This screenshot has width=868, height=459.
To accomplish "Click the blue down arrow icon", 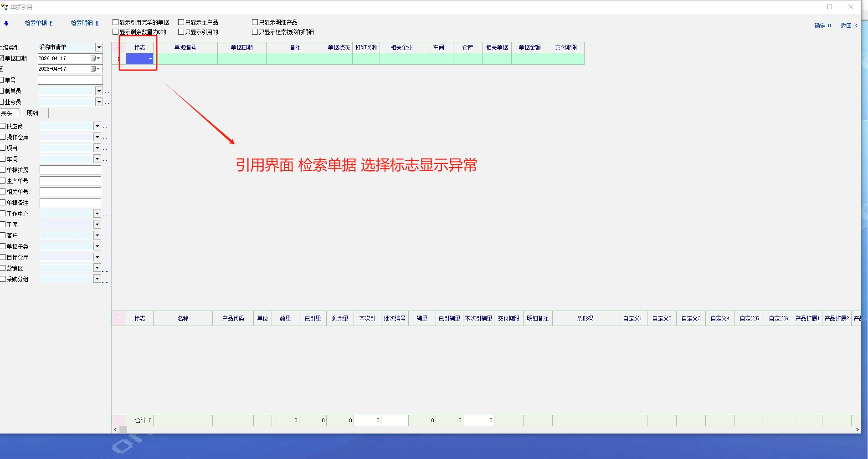I will [6, 23].
